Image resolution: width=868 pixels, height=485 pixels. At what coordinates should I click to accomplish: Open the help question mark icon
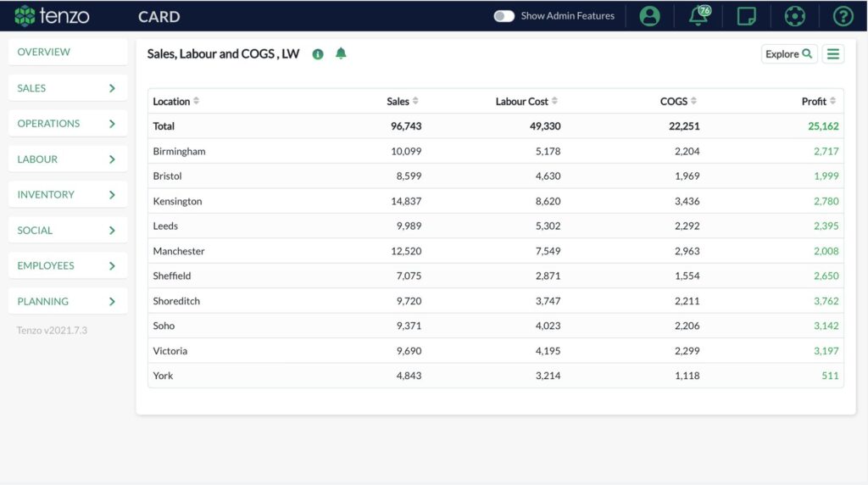843,16
